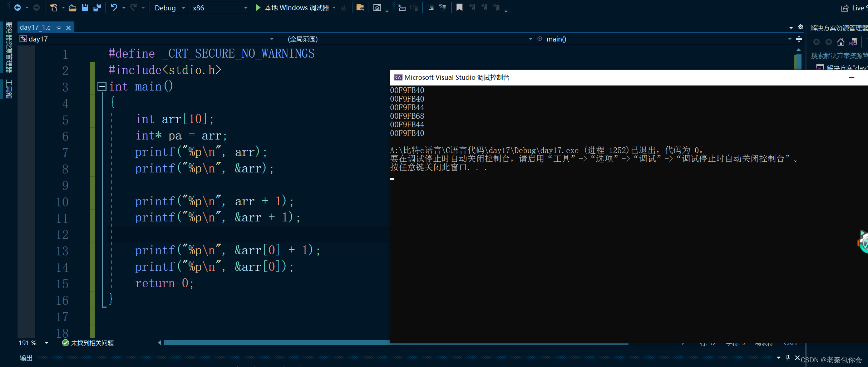Toggle a bookmark with the bookmark icon
This screenshot has height=367, width=868.
point(459,7)
